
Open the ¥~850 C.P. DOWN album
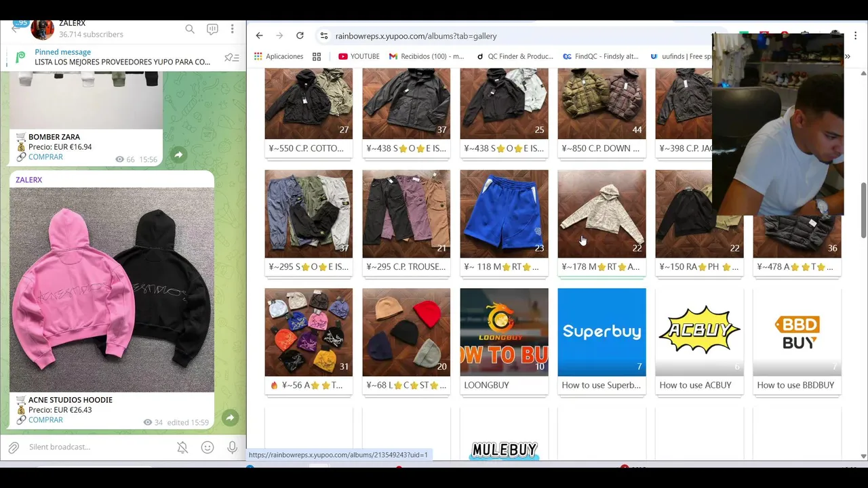tap(601, 114)
